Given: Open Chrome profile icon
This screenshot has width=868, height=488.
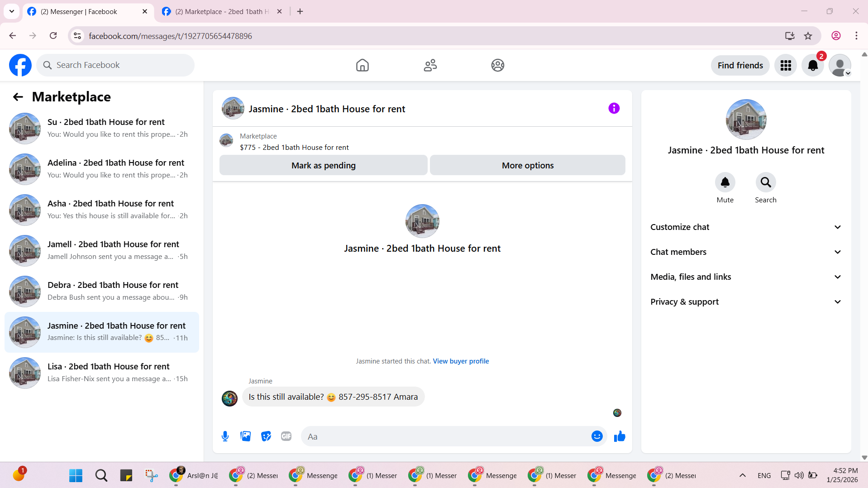Looking at the screenshot, I should (x=836, y=36).
